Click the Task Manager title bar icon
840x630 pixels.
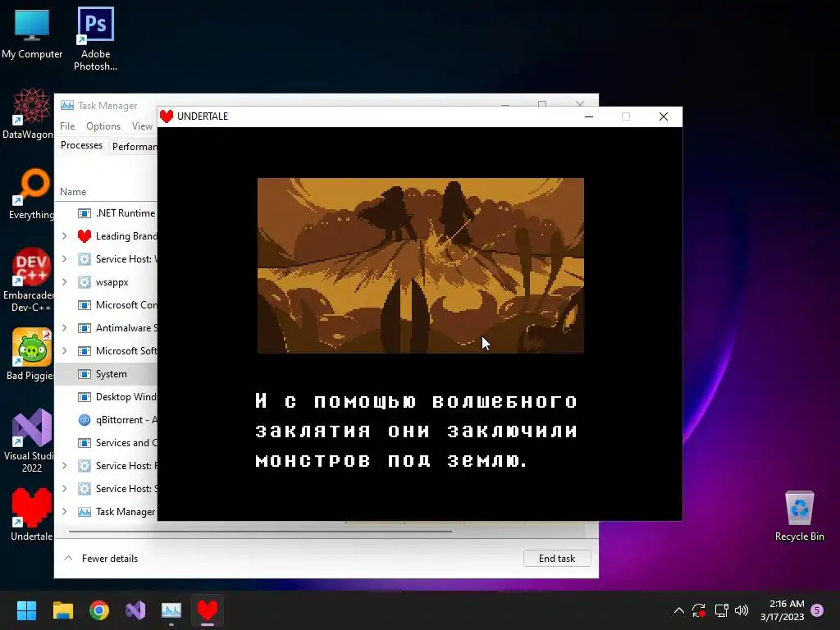click(x=67, y=106)
